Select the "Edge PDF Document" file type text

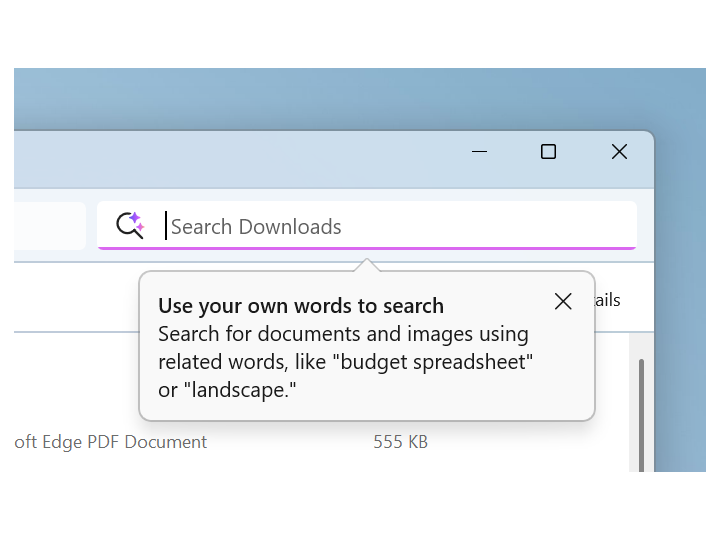124,442
